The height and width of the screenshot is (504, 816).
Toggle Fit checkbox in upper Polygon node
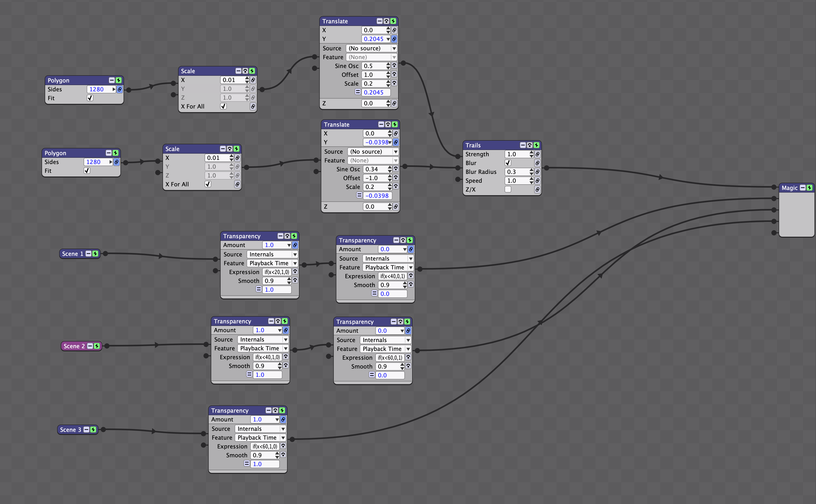coord(90,98)
